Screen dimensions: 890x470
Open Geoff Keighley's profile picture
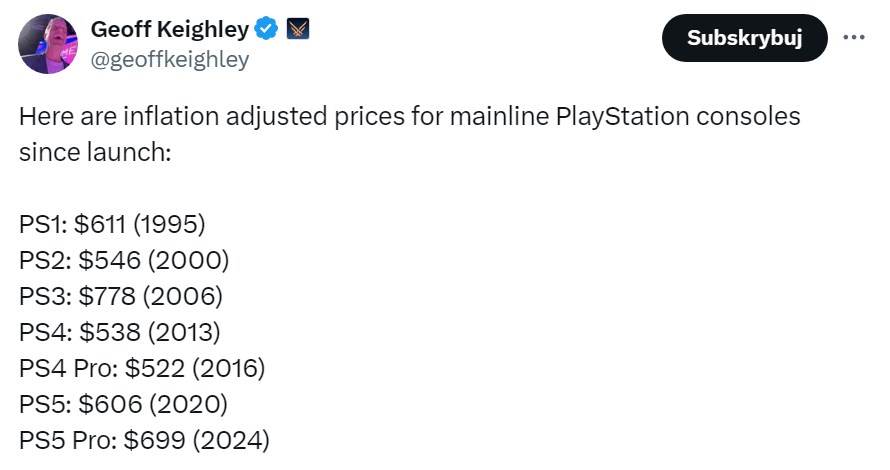pyautogui.click(x=49, y=44)
